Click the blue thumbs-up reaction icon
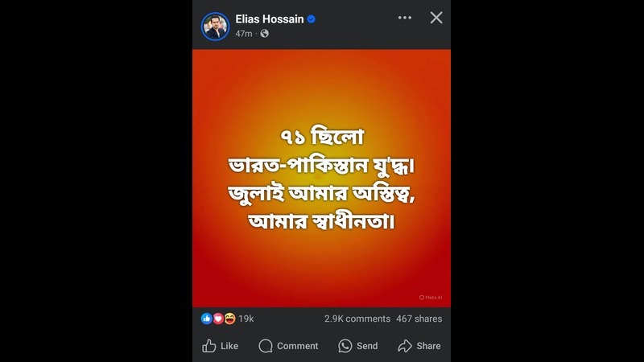Viewport: 644px width, 362px height. tap(207, 319)
